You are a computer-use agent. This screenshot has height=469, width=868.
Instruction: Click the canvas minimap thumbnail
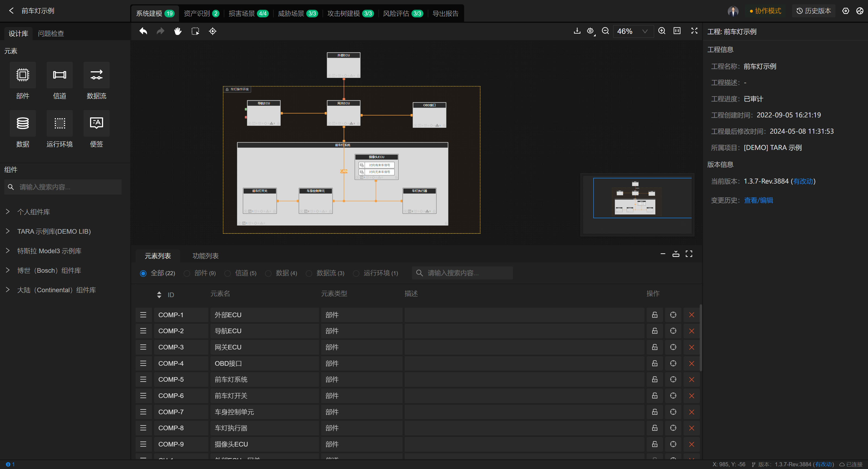637,205
